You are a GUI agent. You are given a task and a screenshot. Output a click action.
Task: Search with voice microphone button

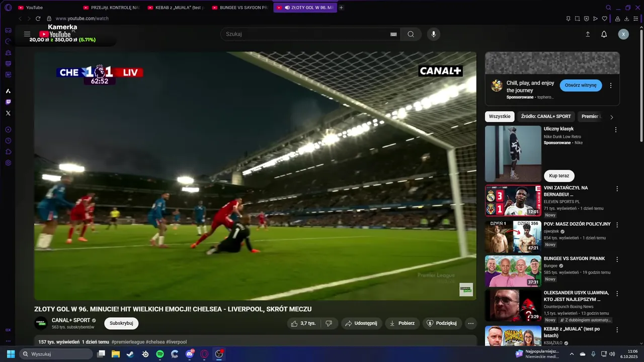pyautogui.click(x=434, y=34)
